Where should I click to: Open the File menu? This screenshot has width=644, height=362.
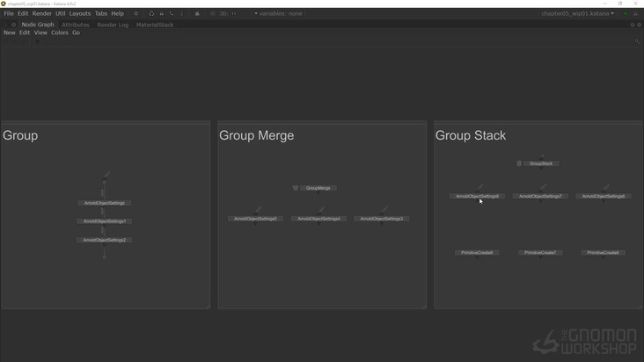[9, 13]
